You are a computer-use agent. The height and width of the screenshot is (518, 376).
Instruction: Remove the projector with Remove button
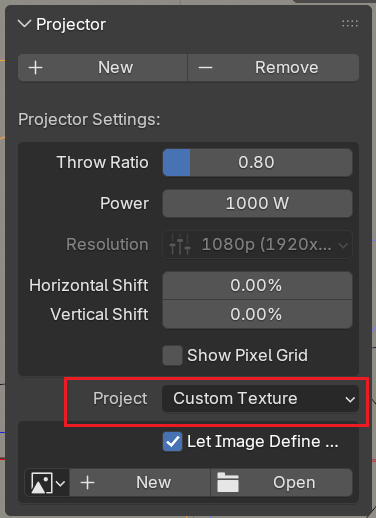coord(273,68)
